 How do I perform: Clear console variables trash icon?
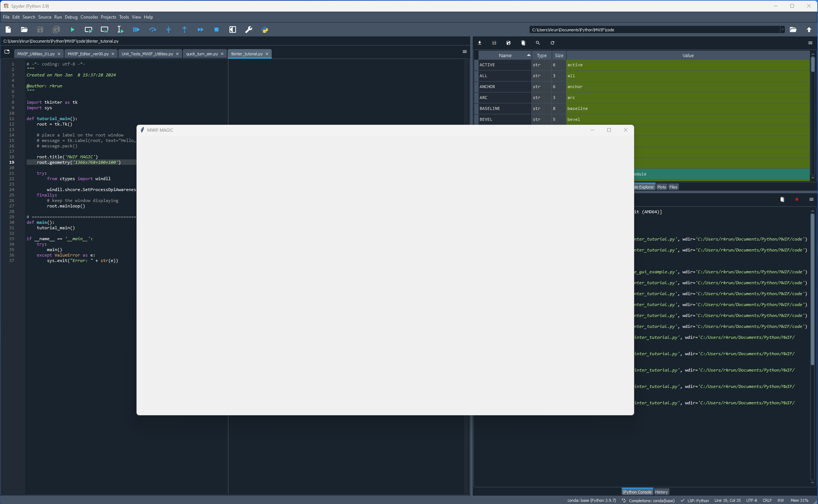click(782, 199)
